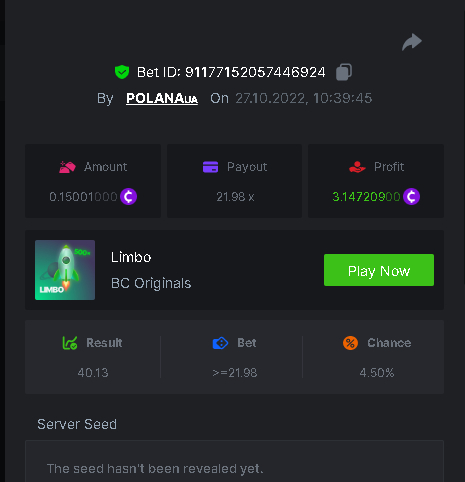Click the green verified shield icon
The width and height of the screenshot is (465, 482).
(122, 72)
